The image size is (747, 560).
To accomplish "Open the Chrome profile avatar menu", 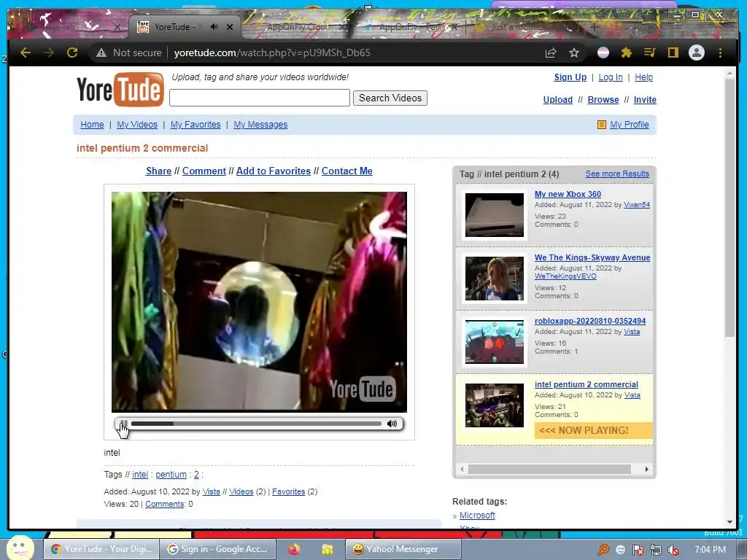I will click(x=697, y=52).
